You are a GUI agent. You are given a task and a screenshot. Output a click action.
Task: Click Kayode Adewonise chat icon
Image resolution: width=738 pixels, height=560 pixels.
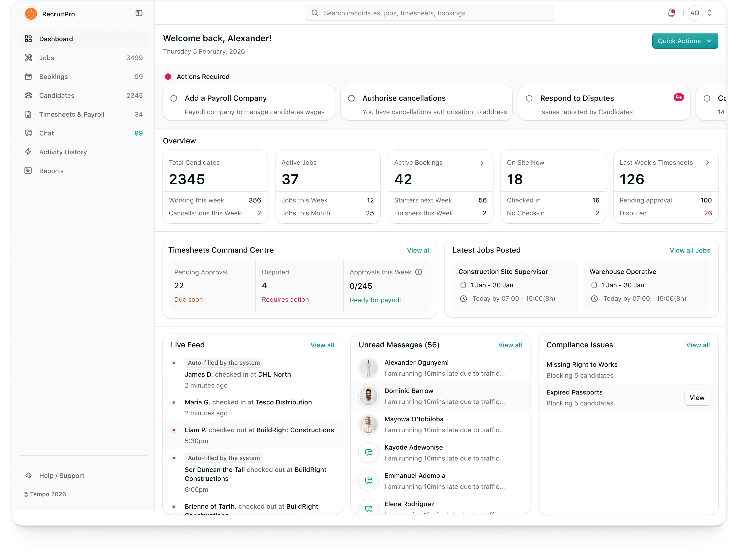368,453
